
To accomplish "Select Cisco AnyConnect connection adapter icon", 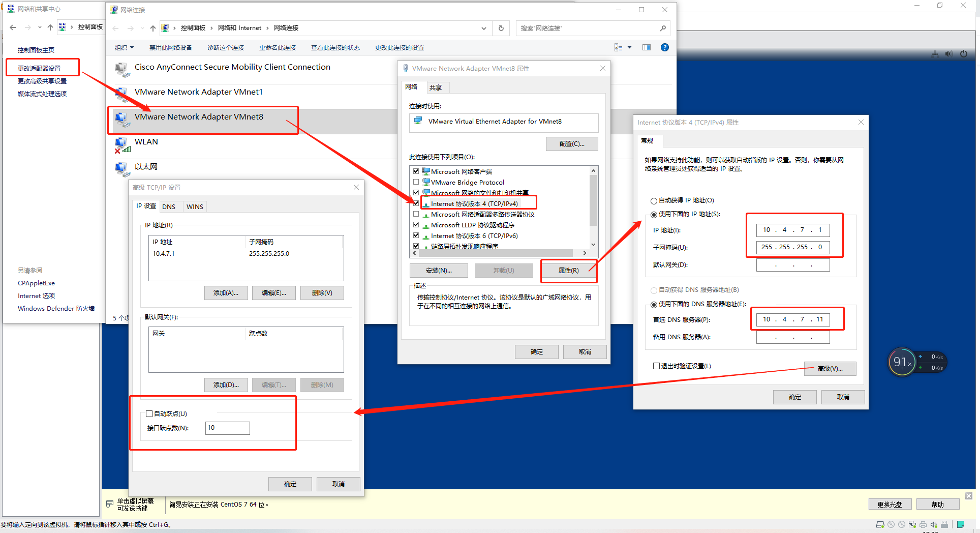I will pyautogui.click(x=122, y=70).
